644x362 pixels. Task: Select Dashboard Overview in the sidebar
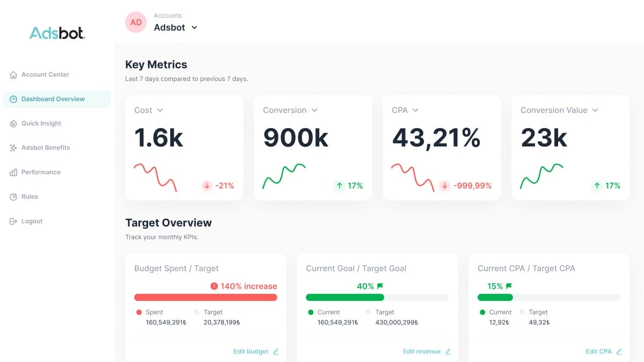(53, 99)
